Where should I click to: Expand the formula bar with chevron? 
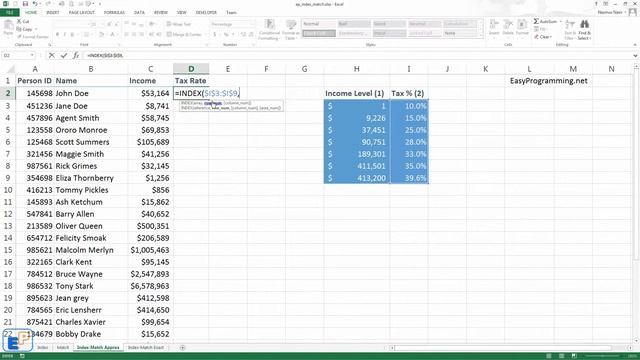pos(636,55)
